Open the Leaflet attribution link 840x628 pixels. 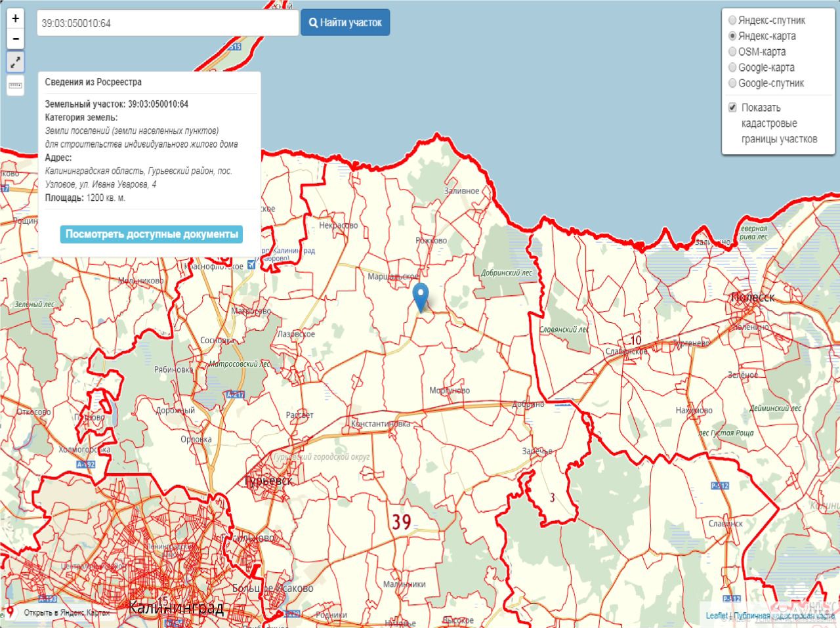point(717,616)
